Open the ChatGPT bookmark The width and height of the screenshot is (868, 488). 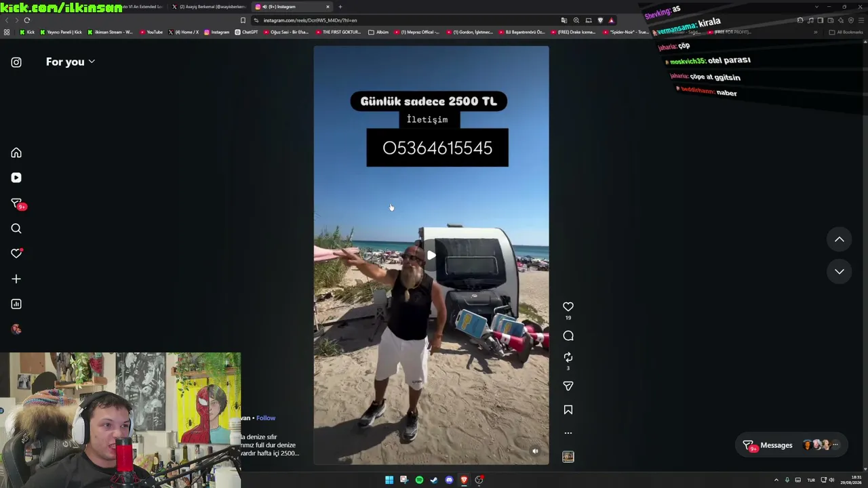tap(247, 32)
